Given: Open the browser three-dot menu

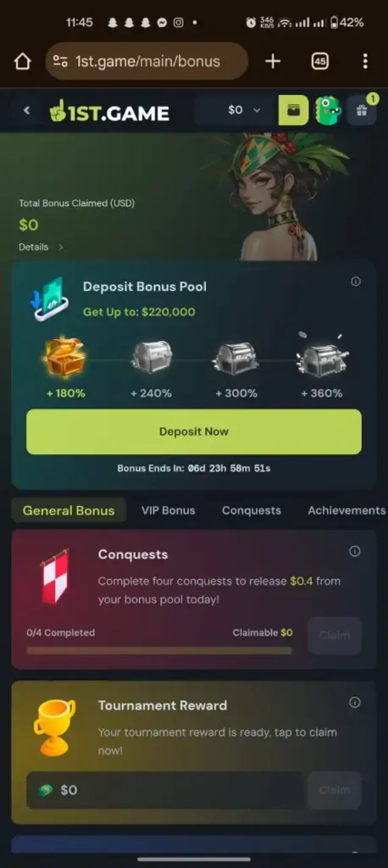Looking at the screenshot, I should coord(365,61).
